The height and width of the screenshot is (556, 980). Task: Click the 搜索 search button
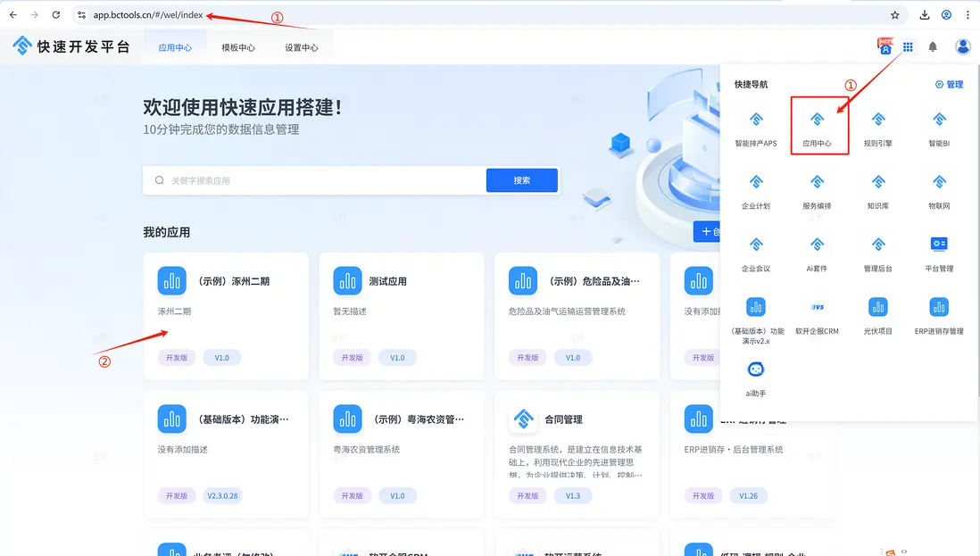click(521, 179)
